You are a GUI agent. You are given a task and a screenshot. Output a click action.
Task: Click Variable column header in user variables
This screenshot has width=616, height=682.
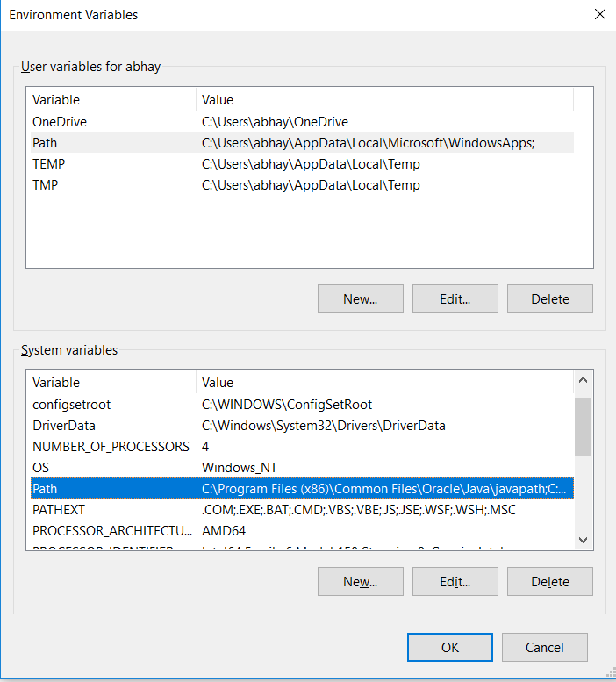click(111, 100)
